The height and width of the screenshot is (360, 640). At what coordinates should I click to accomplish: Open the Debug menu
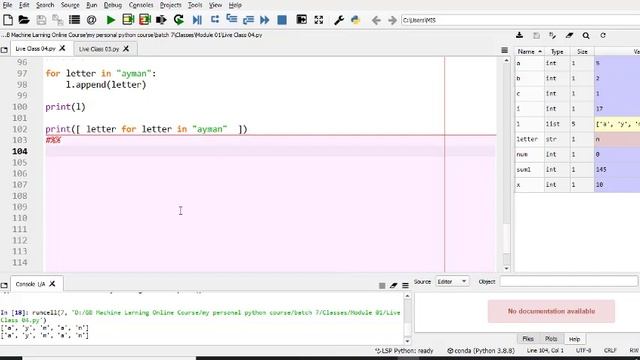(x=113, y=5)
